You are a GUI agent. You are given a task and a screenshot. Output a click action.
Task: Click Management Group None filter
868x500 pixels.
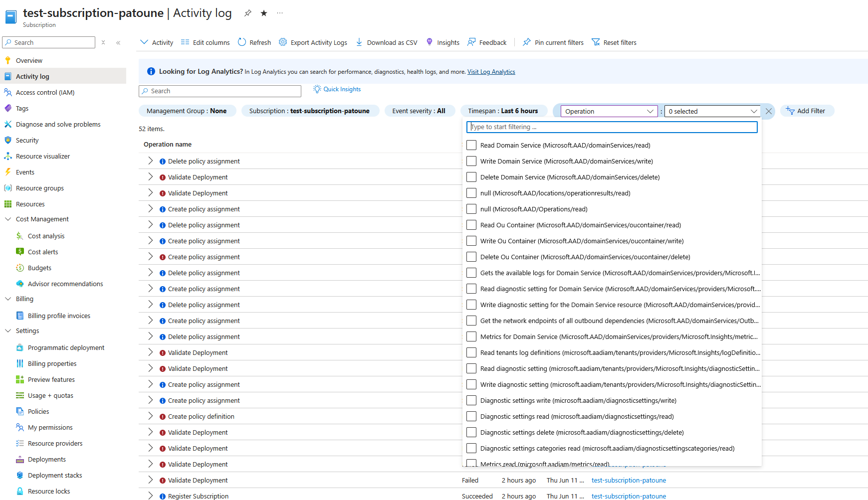[187, 111]
